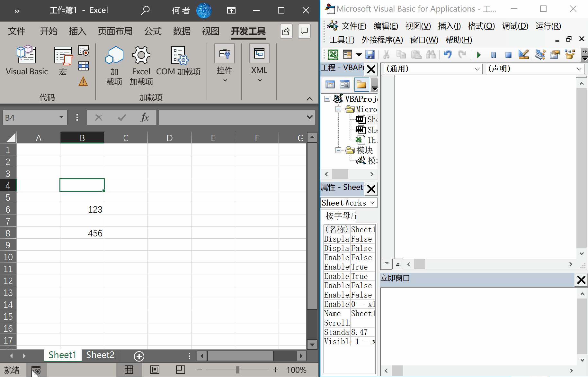Open the 宏 (Macros) dialog
Screen dimensions: 588x377
[63, 60]
